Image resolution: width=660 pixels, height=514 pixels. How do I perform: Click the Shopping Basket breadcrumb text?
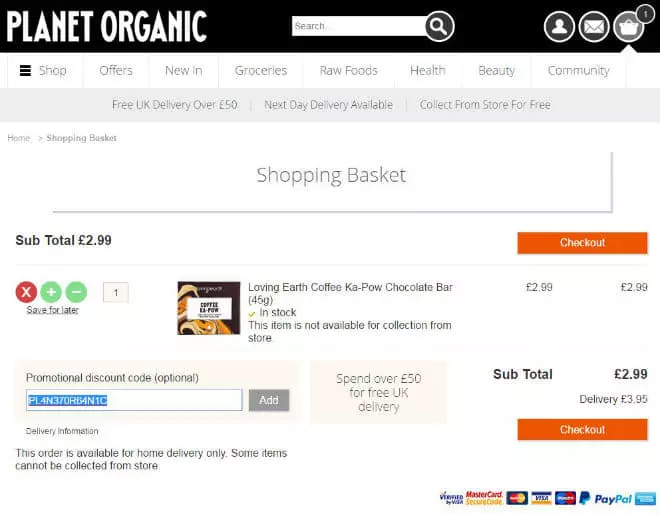[81, 138]
